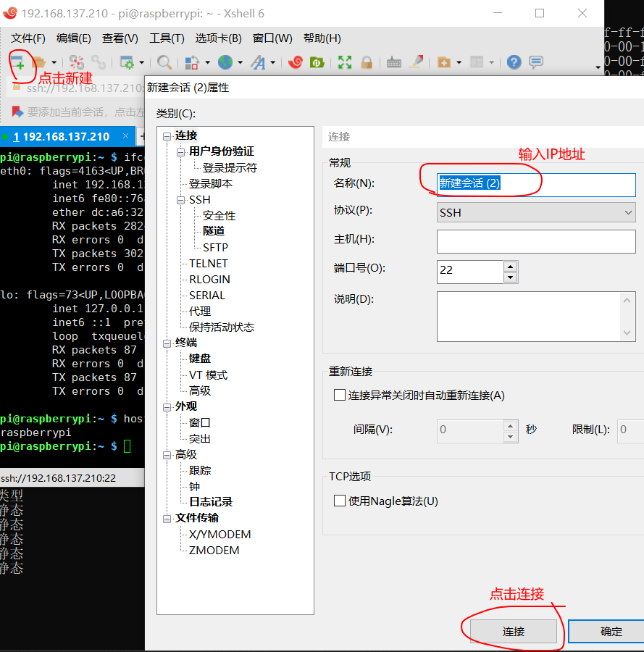Click the Disconnect icon in toolbar

pos(77,62)
